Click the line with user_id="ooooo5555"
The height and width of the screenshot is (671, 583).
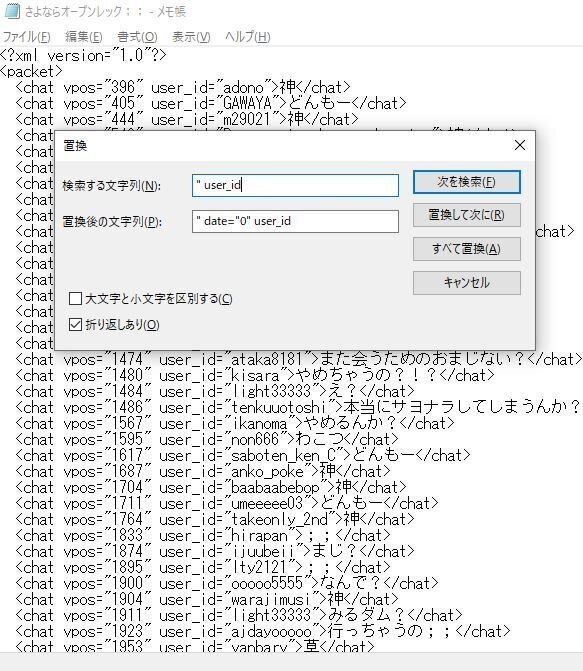pyautogui.click(x=227, y=583)
